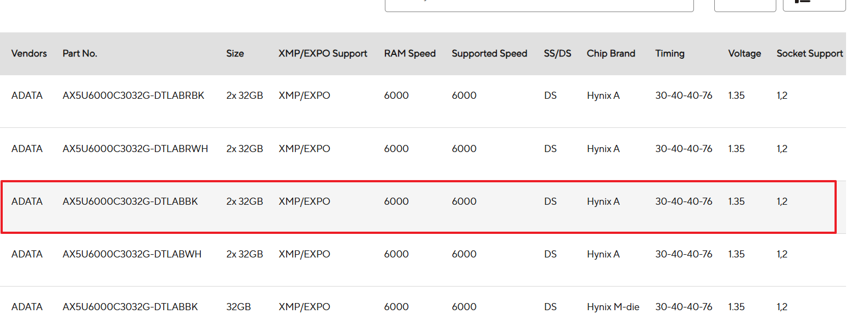Image resolution: width=868 pixels, height=325 pixels.
Task: Click socket support 1,2 in the DTLABRBK row
Action: (782, 96)
